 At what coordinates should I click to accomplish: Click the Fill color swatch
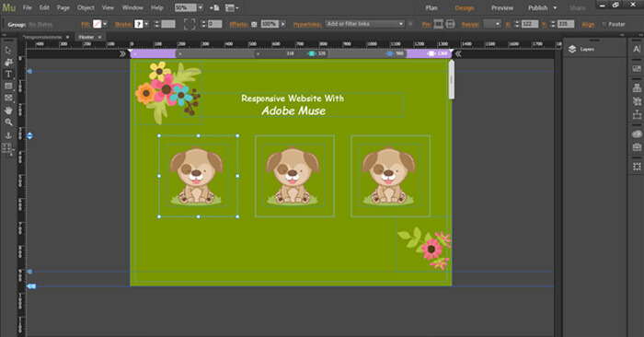(97, 24)
